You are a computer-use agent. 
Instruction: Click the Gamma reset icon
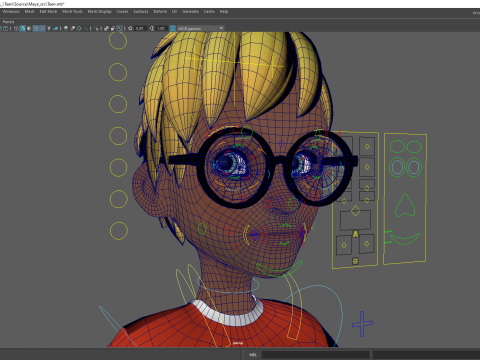click(151, 28)
